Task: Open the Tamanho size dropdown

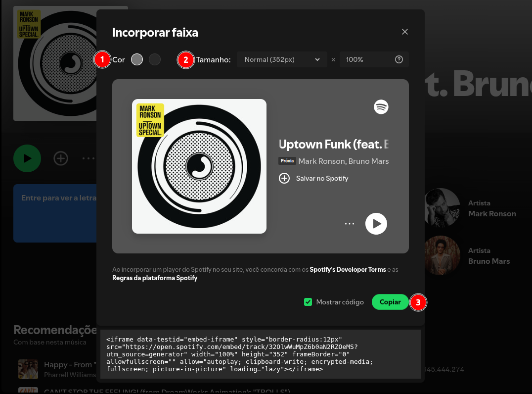Action: click(x=282, y=59)
